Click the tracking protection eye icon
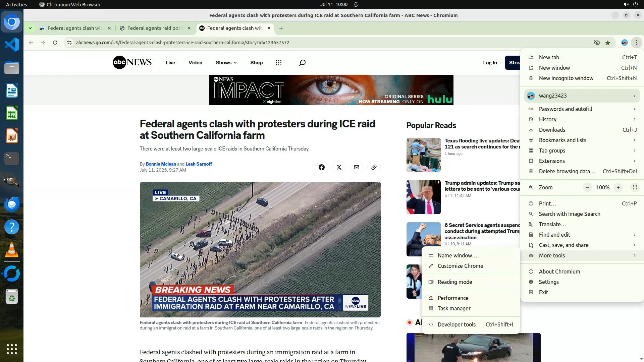 click(x=597, y=43)
